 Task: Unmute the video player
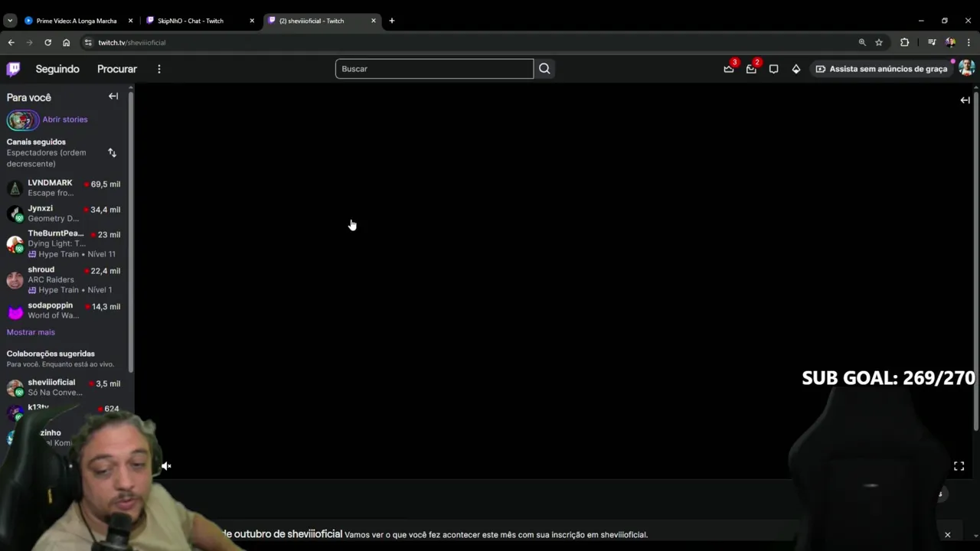(166, 466)
